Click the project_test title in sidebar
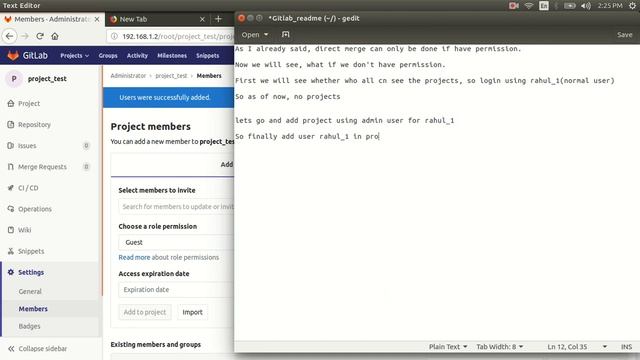640x360 pixels. (x=47, y=79)
